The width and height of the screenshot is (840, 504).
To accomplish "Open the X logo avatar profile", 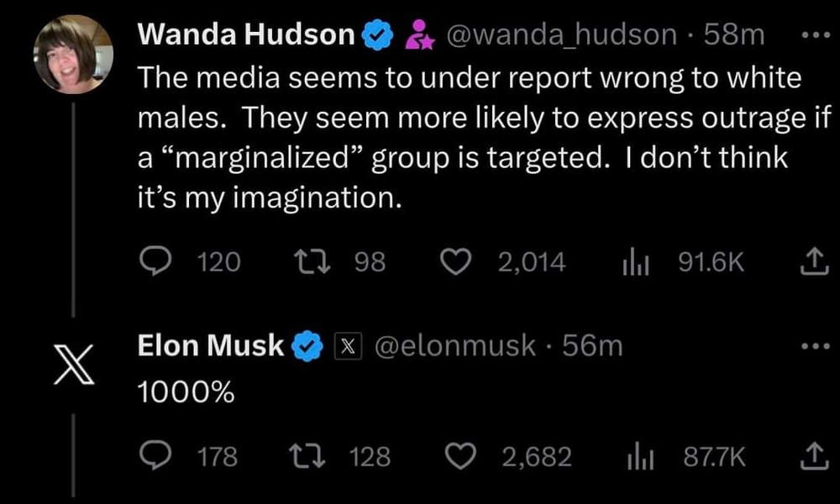I will (x=73, y=367).
